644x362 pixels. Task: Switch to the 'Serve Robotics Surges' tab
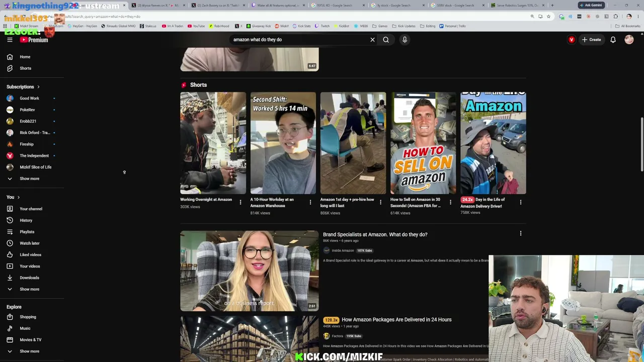[x=517, y=6]
